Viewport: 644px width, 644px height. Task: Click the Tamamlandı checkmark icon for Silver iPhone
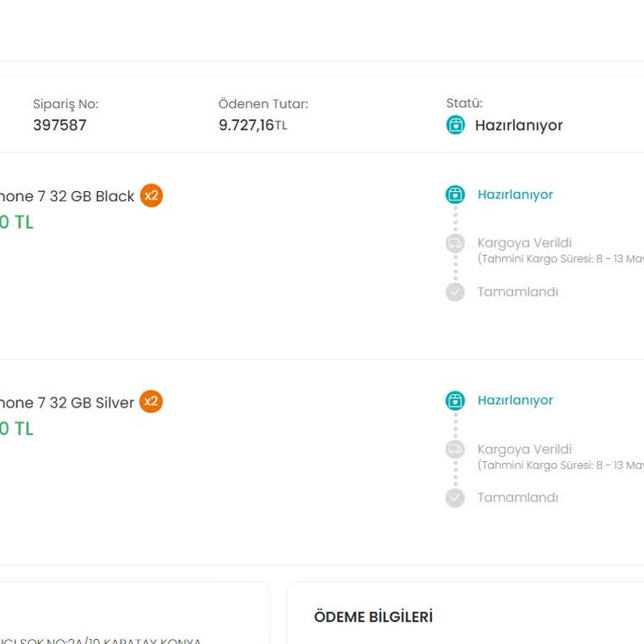[455, 498]
